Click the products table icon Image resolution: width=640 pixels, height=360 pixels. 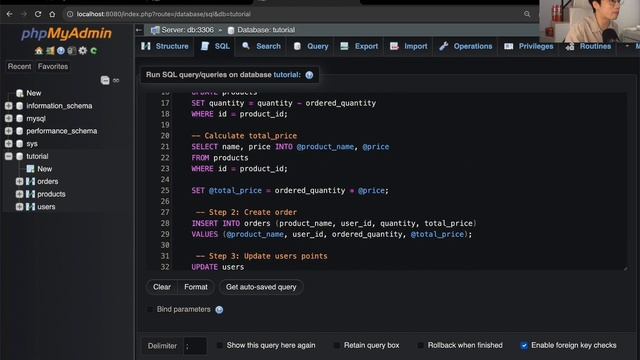(x=30, y=194)
